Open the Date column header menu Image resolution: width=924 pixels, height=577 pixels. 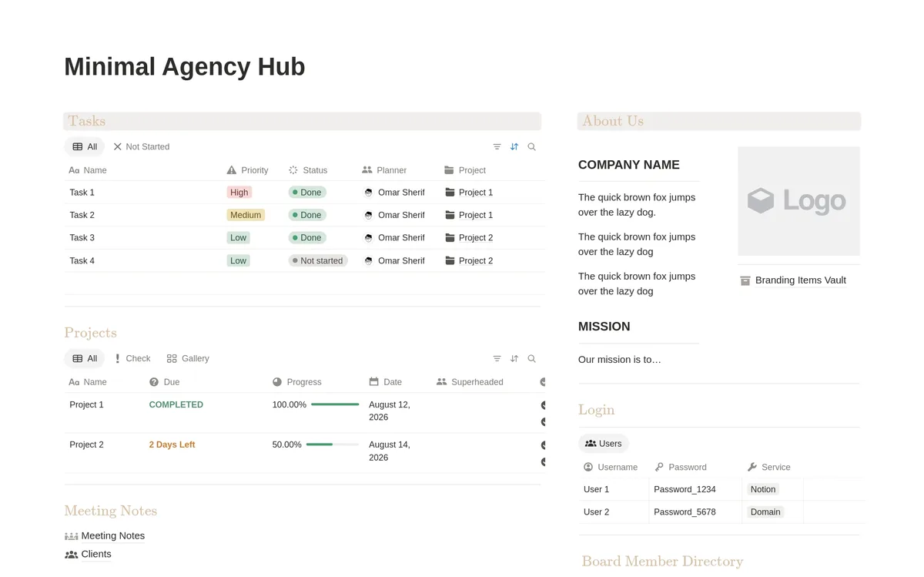(x=385, y=382)
